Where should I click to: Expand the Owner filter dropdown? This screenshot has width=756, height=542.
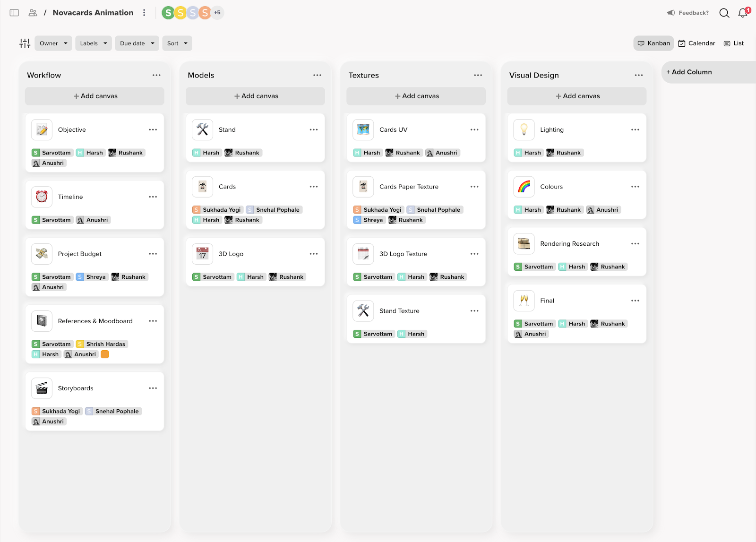click(53, 43)
